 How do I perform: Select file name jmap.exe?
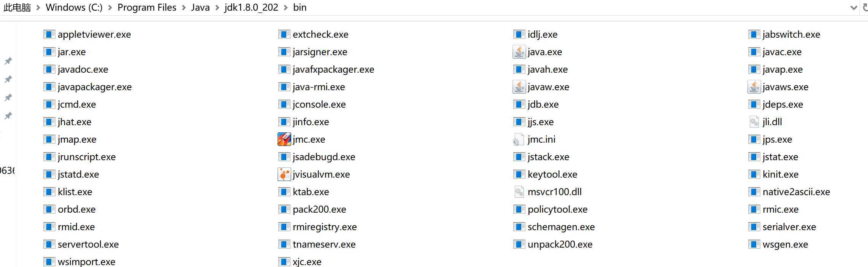click(77, 140)
